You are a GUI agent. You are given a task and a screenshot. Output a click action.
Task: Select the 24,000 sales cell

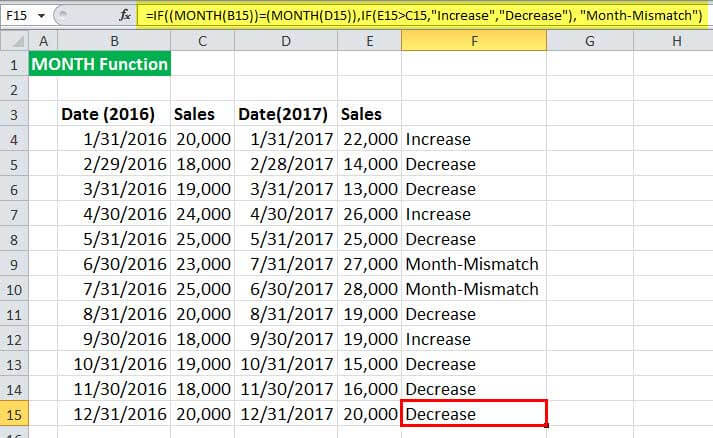coord(202,214)
